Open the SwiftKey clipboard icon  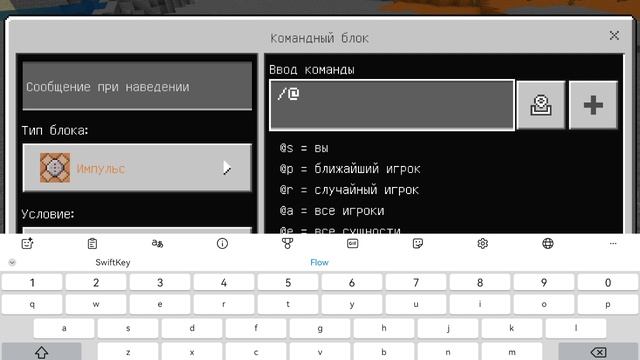click(x=92, y=244)
